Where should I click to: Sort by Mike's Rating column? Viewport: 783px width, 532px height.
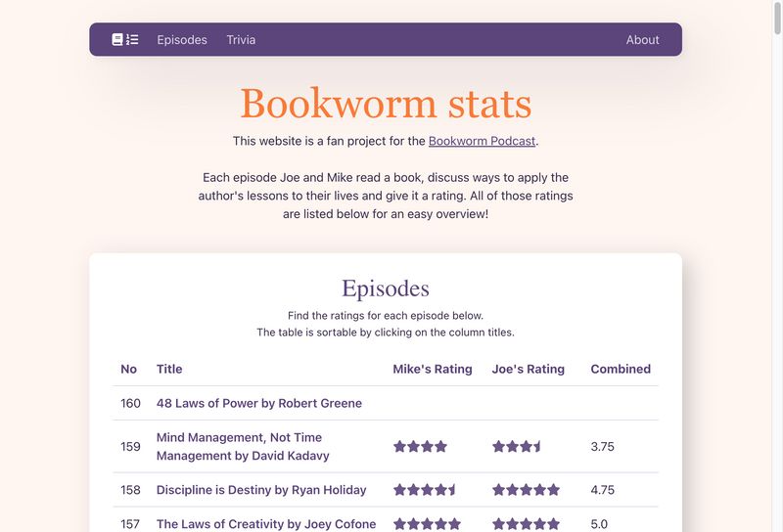coord(432,369)
